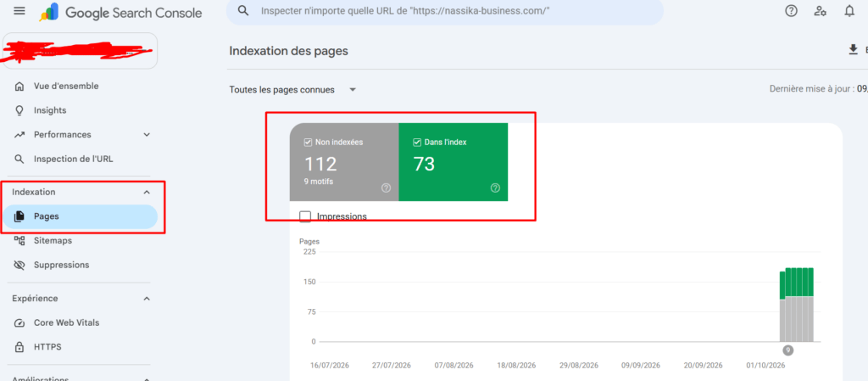Click the 16/07/2026 axis date
Viewport: 868px width, 381px height.
(x=330, y=366)
